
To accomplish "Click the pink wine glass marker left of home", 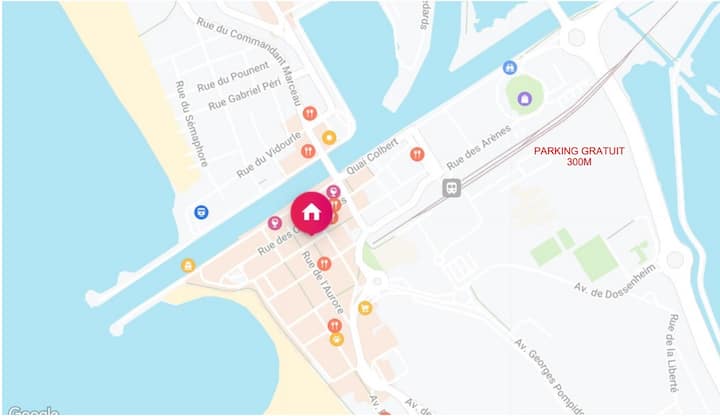I will 275,223.
